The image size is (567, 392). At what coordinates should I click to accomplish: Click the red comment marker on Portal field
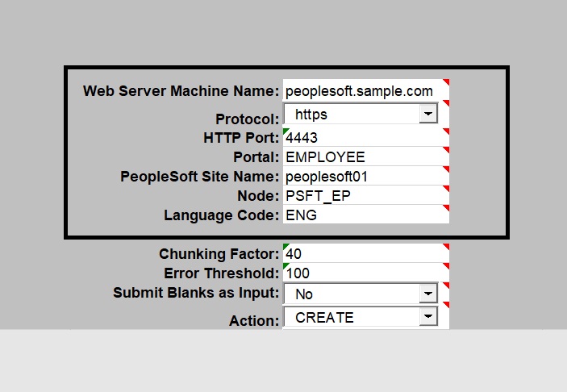point(447,149)
